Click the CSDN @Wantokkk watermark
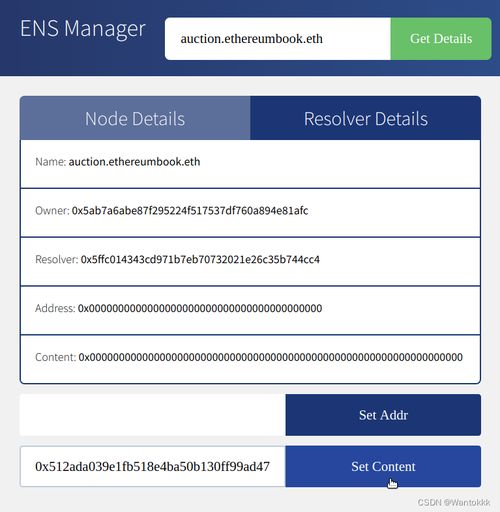Viewport: 500px width, 512px height. [x=454, y=502]
